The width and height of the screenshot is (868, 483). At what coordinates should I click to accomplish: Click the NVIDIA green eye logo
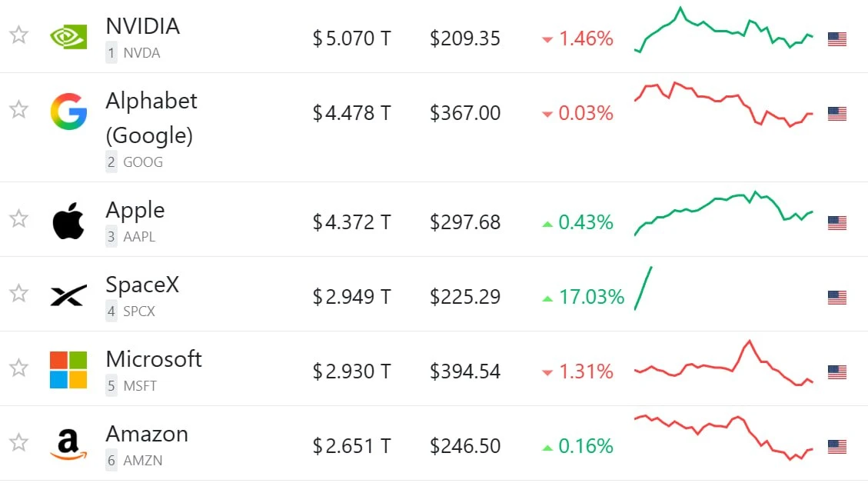(68, 37)
